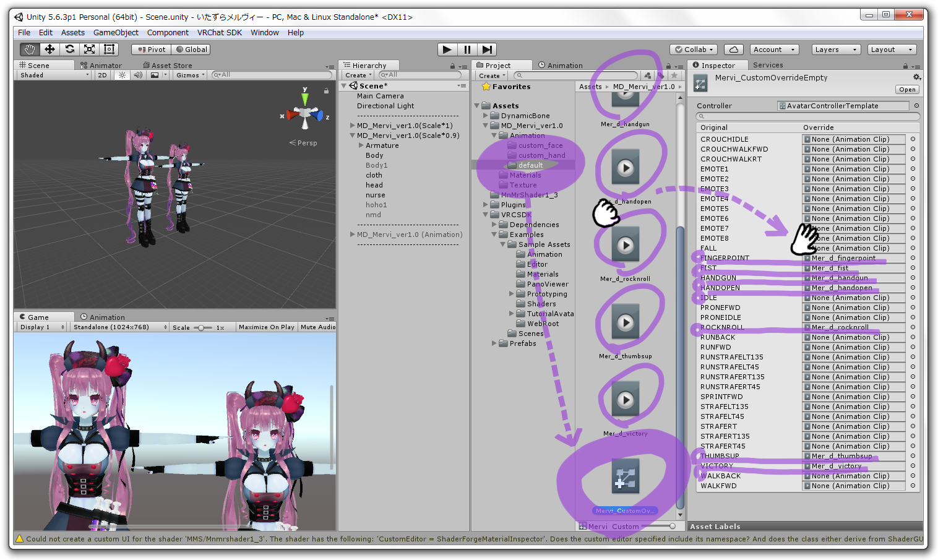Click the Controller field object picker
Image resolution: width=938 pixels, height=560 pixels.
pos(916,106)
